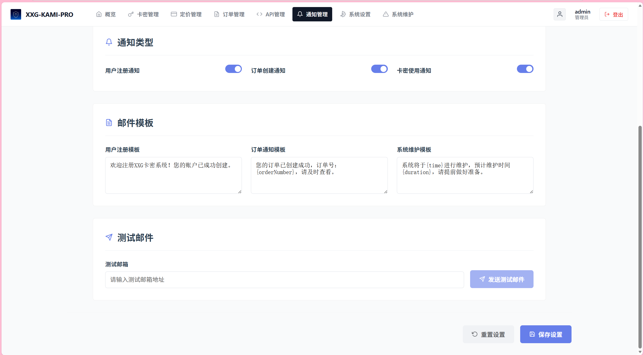Click the API管理 code icon
Image resolution: width=644 pixels, height=355 pixels.
259,14
